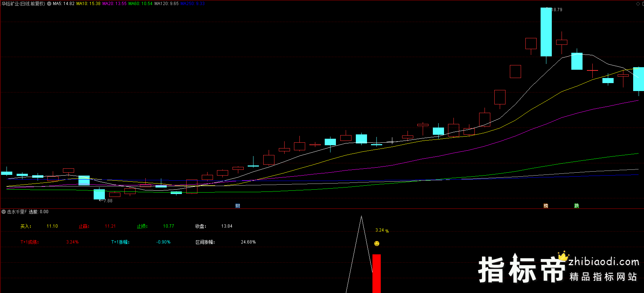Screen dimensions: 644x293
Task: Click the 收盘: label
Action: click(x=201, y=226)
